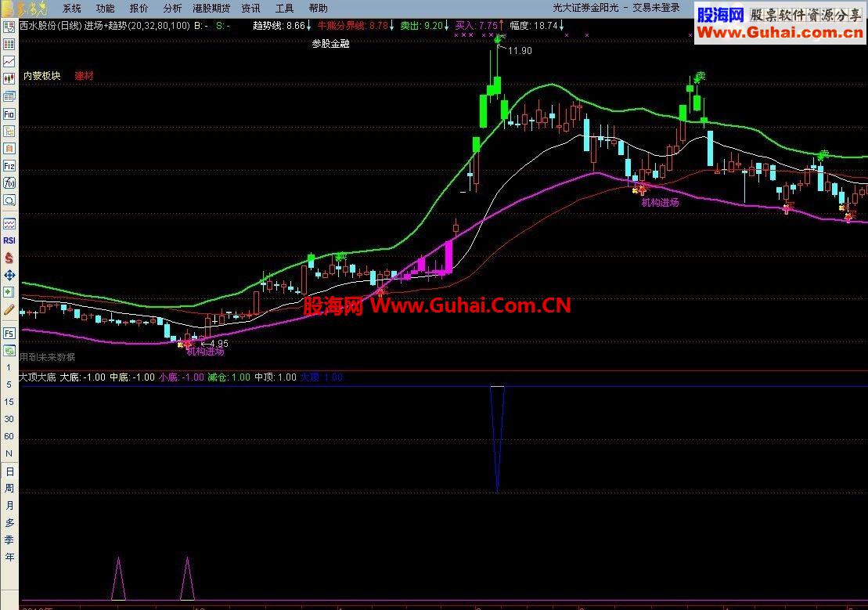Click the 4.95 low price label
The image size is (868, 610).
click(x=219, y=344)
